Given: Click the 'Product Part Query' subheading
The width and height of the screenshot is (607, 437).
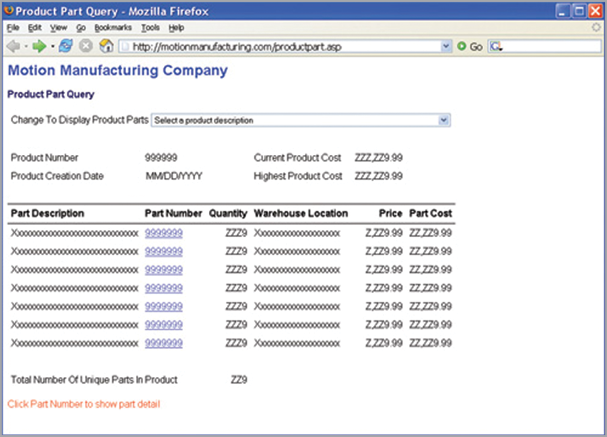Looking at the screenshot, I should (51, 94).
